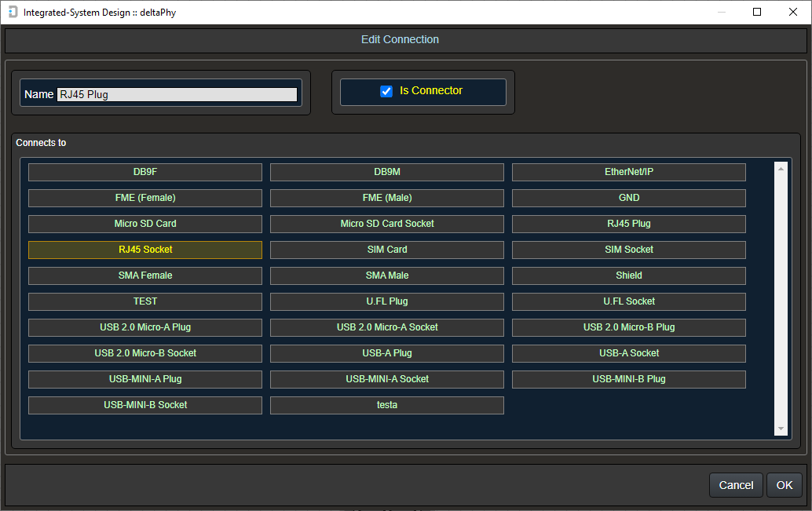Enable the SIM Card connection
Image resolution: width=812 pixels, height=511 pixels.
[386, 250]
